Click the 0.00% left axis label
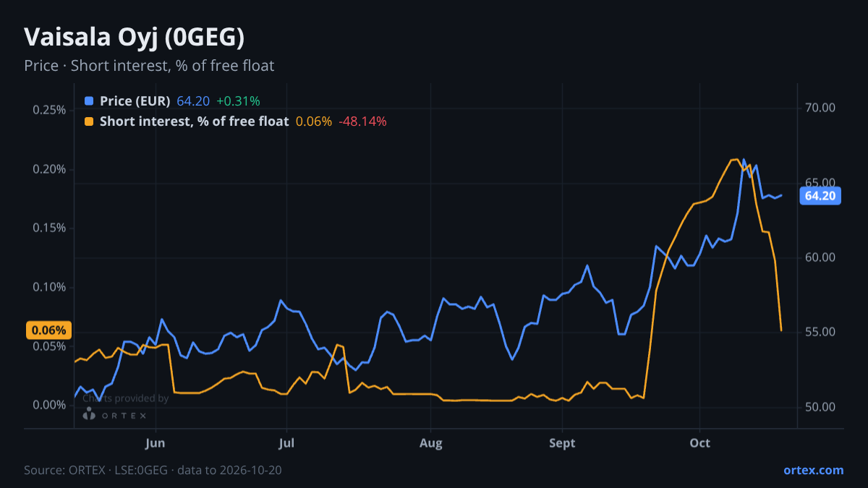This screenshot has height=488, width=868. pyautogui.click(x=49, y=405)
